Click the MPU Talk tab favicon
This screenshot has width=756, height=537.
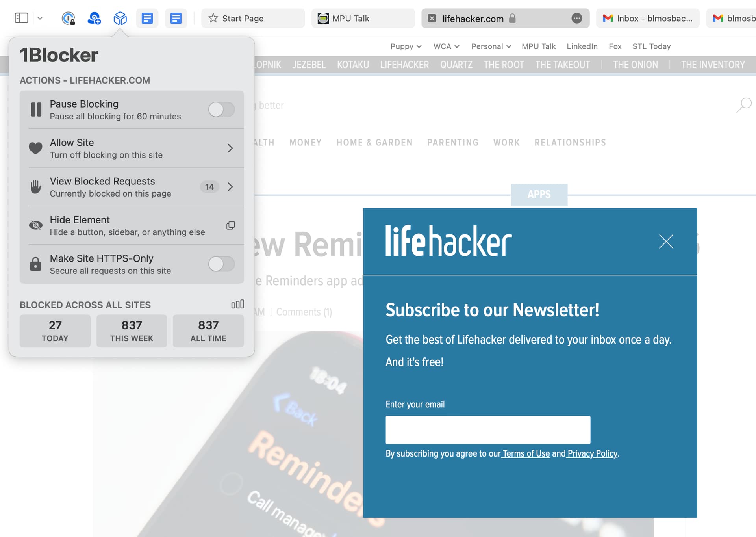(x=323, y=18)
